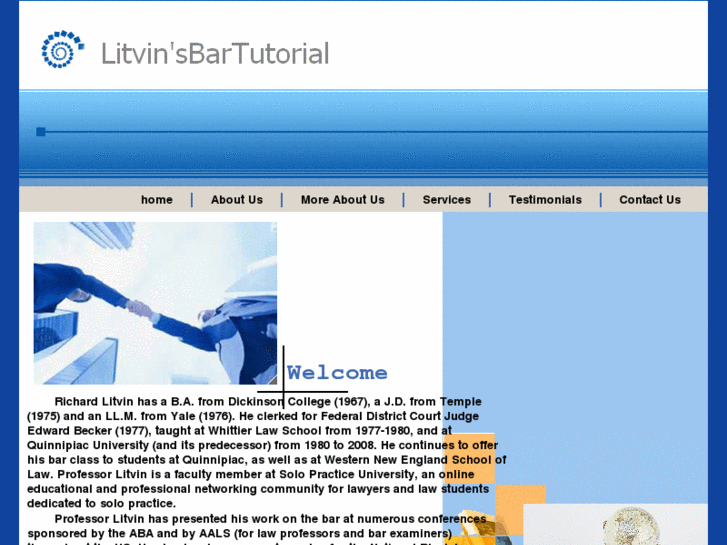Viewport: 727px width, 545px height.
Task: Open More About Us page
Action: [343, 199]
